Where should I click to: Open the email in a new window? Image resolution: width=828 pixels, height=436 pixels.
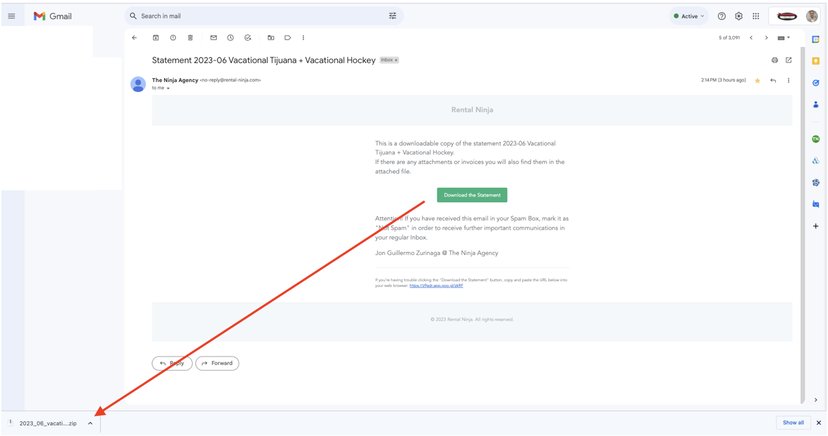788,60
